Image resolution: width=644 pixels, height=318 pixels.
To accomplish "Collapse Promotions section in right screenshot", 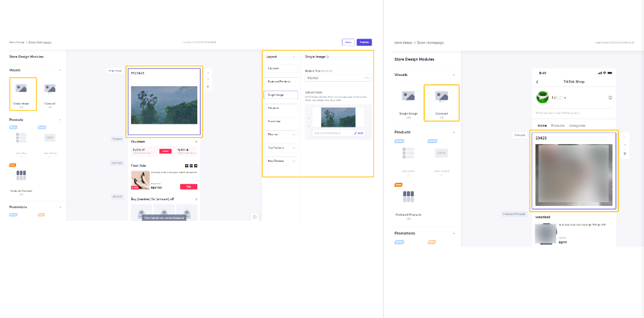I will coord(454,233).
